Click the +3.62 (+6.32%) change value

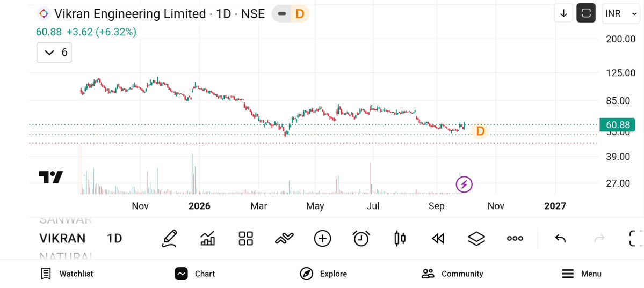coord(102,32)
